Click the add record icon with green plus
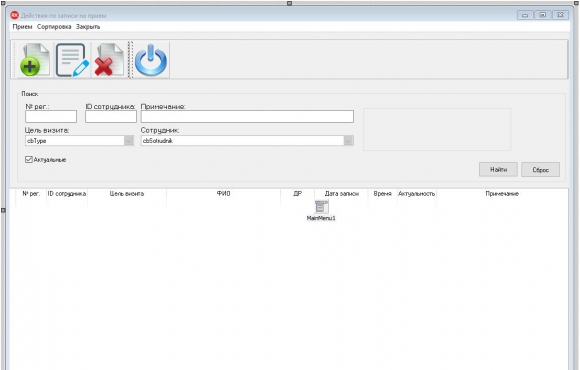580x370 pixels. [x=34, y=60]
